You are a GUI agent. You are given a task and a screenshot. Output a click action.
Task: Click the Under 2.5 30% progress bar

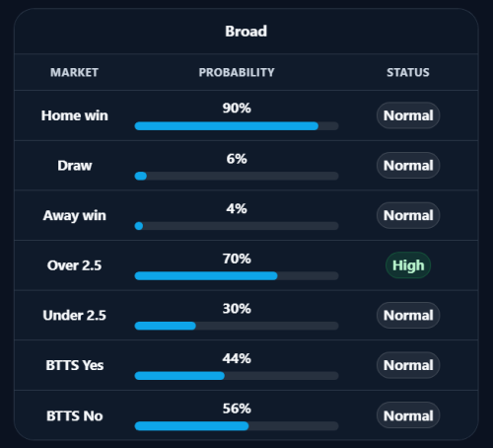click(237, 326)
